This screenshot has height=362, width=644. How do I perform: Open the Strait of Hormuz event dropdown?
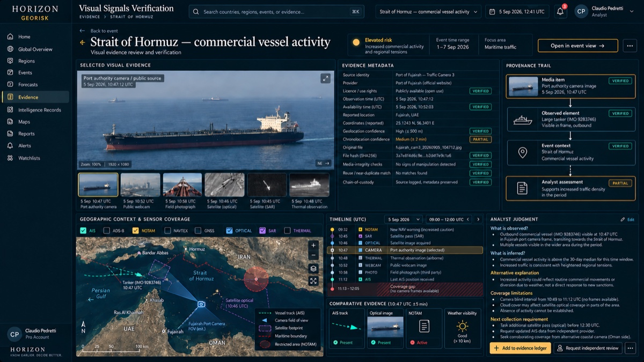(428, 12)
